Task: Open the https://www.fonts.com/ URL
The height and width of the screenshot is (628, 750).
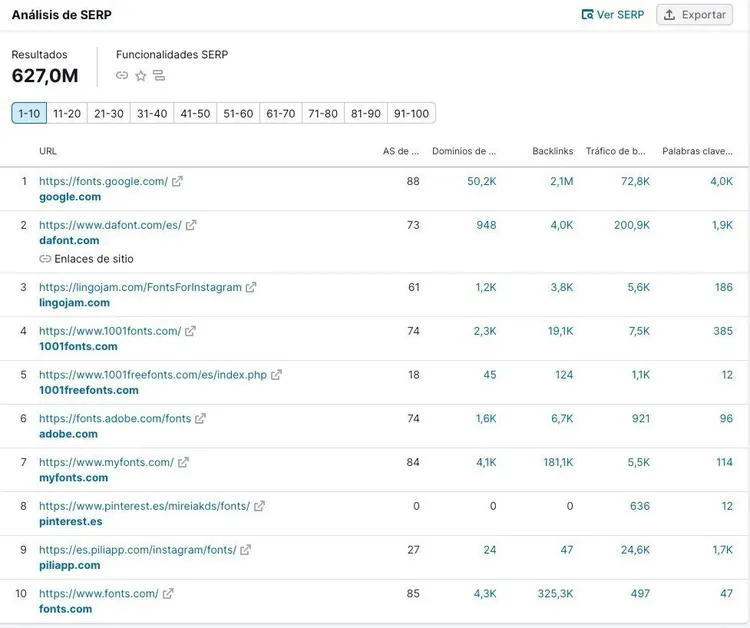Action: [x=99, y=594]
